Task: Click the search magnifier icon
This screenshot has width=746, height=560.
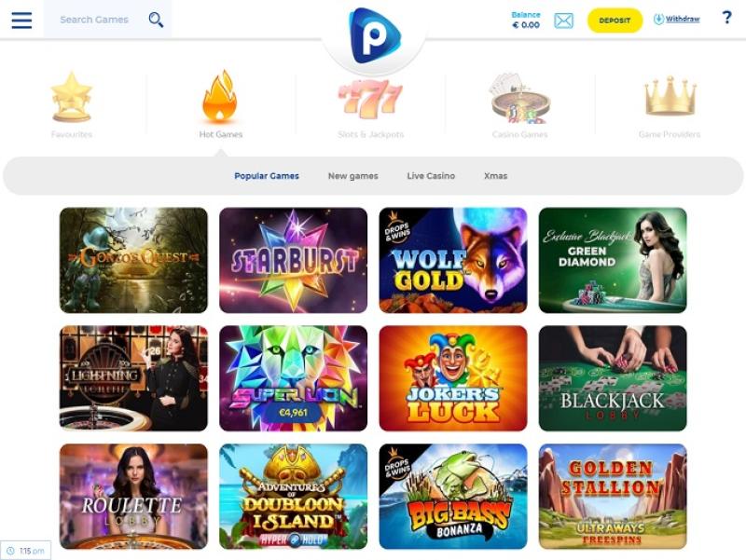Action: (156, 20)
